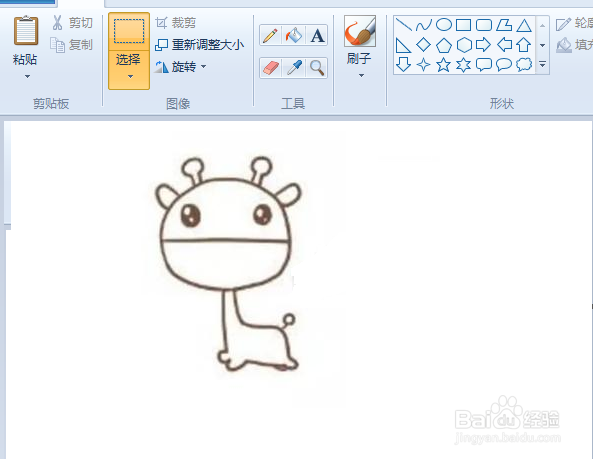593x459 pixels.
Task: Select the Triangle shape
Action: (524, 25)
